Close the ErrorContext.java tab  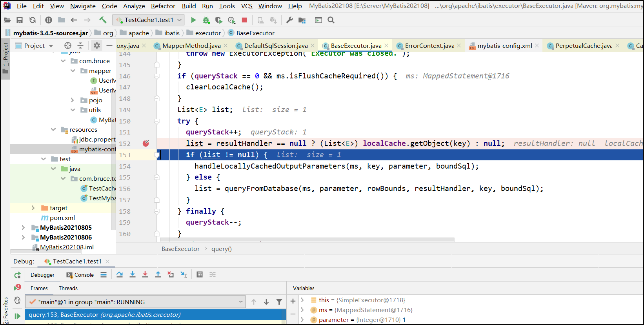pyautogui.click(x=459, y=45)
